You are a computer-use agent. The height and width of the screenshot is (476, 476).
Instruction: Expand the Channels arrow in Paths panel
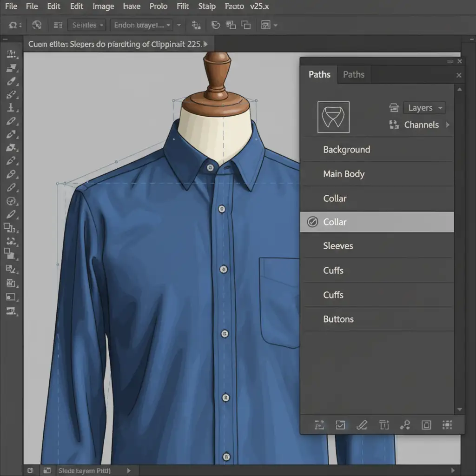click(448, 125)
